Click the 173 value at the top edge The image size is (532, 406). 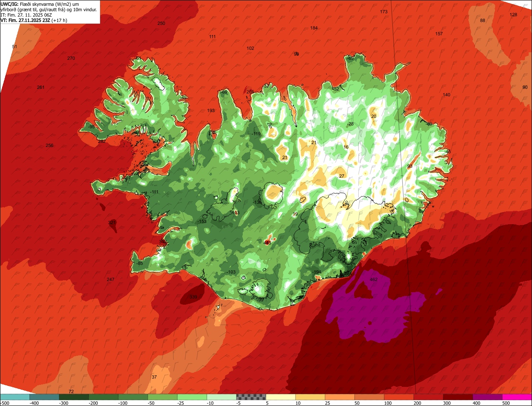pyautogui.click(x=384, y=12)
